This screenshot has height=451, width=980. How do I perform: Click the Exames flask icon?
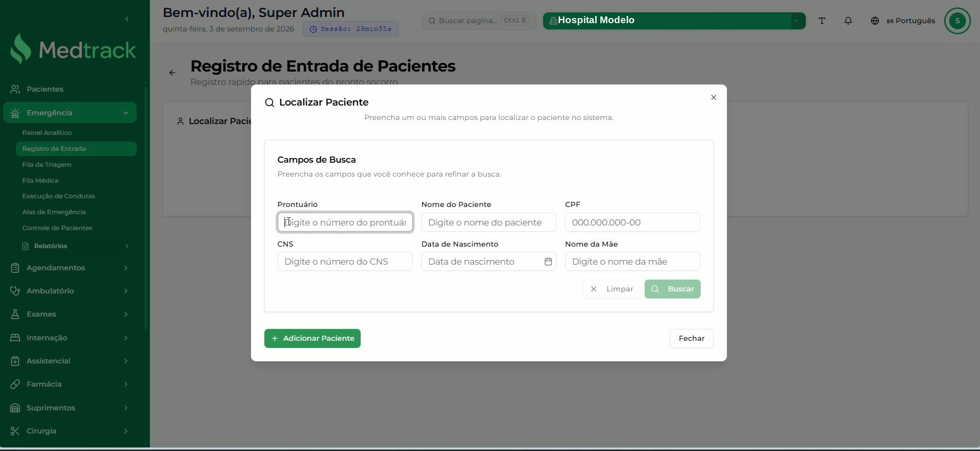[x=15, y=314]
